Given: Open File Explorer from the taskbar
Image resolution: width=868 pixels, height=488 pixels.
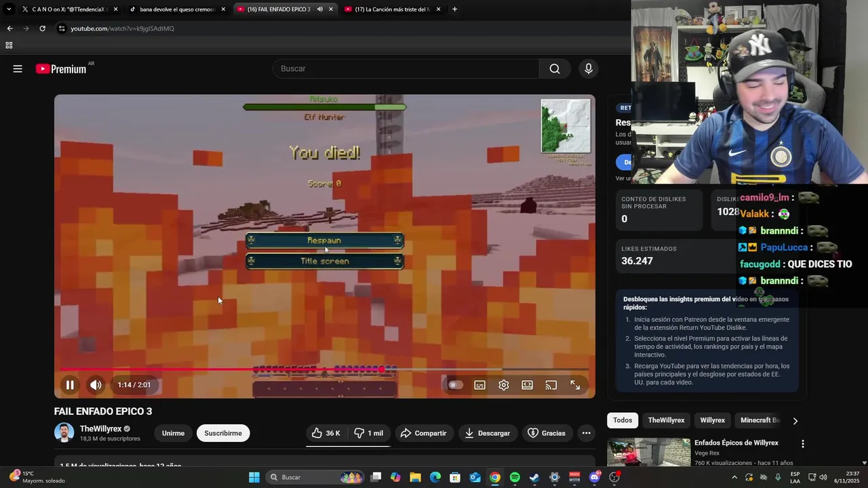Looking at the screenshot, I should (x=416, y=477).
